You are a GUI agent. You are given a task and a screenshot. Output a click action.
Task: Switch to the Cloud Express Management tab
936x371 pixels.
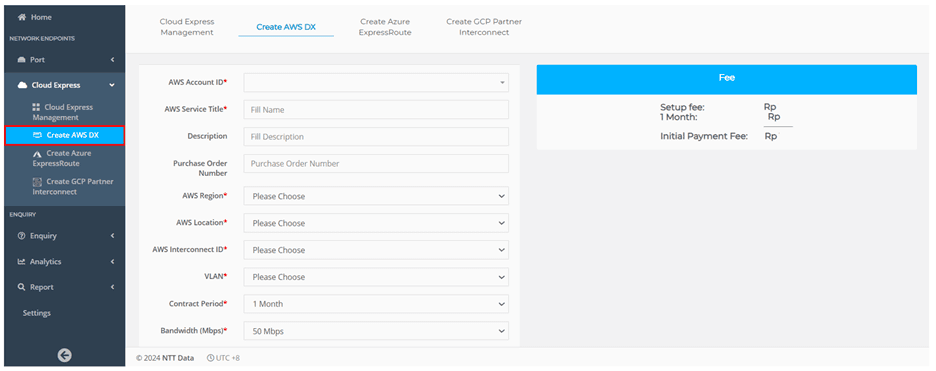[x=186, y=27]
